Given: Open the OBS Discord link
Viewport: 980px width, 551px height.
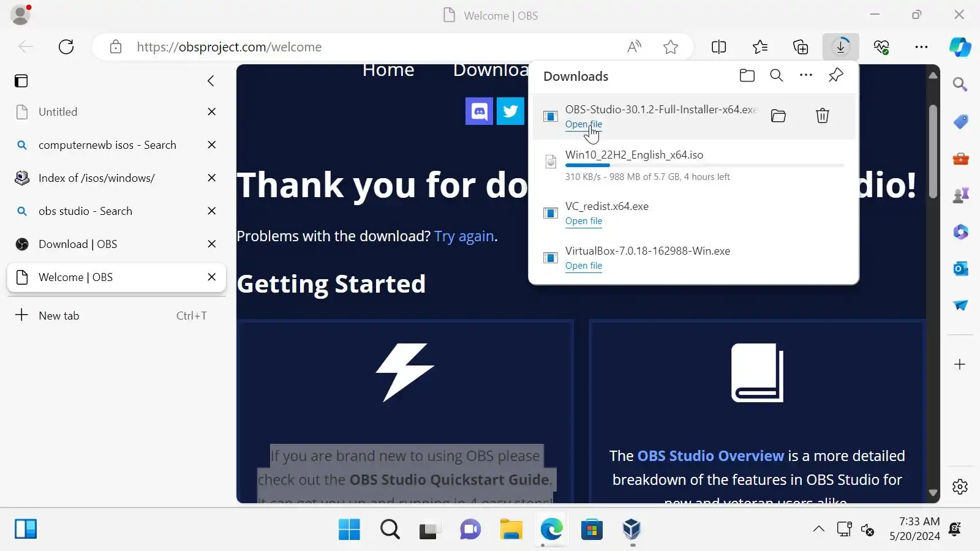Looking at the screenshot, I should [479, 111].
